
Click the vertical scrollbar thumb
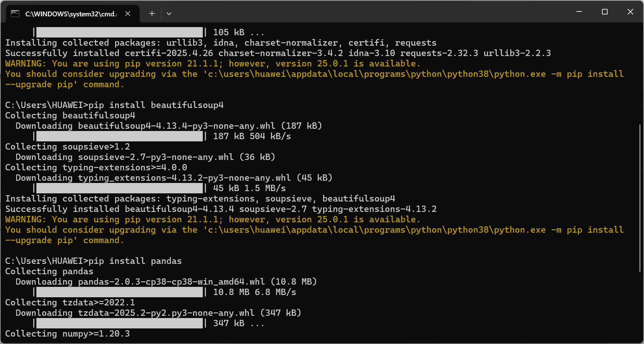(x=640, y=198)
